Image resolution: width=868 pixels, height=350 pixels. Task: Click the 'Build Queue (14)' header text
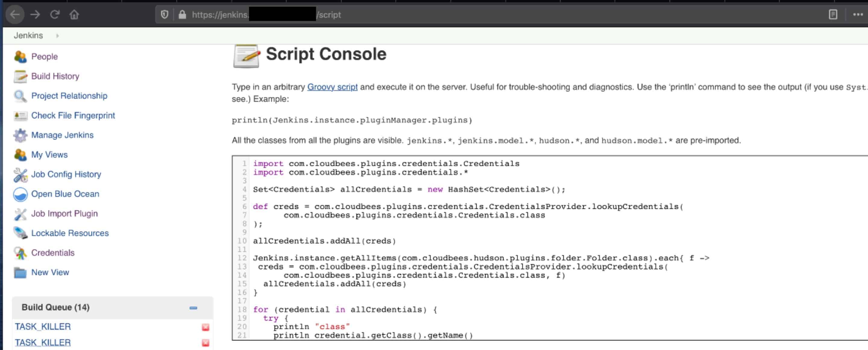(55, 307)
